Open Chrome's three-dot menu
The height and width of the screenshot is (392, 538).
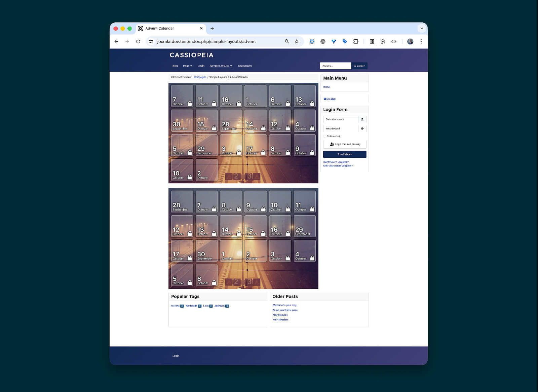click(x=421, y=41)
